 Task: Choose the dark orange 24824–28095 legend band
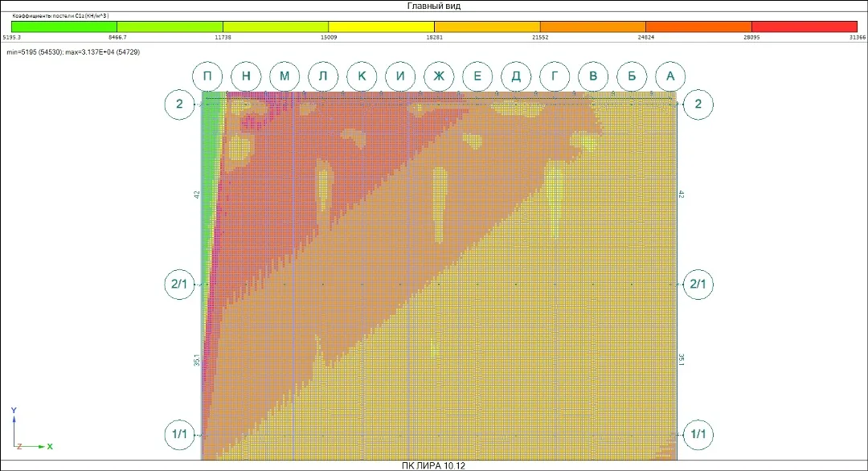point(698,27)
